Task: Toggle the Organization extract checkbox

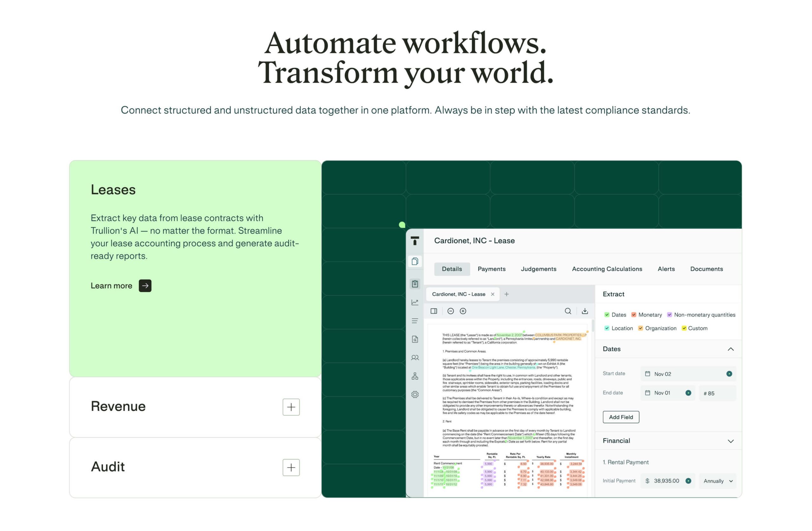Action: click(640, 328)
